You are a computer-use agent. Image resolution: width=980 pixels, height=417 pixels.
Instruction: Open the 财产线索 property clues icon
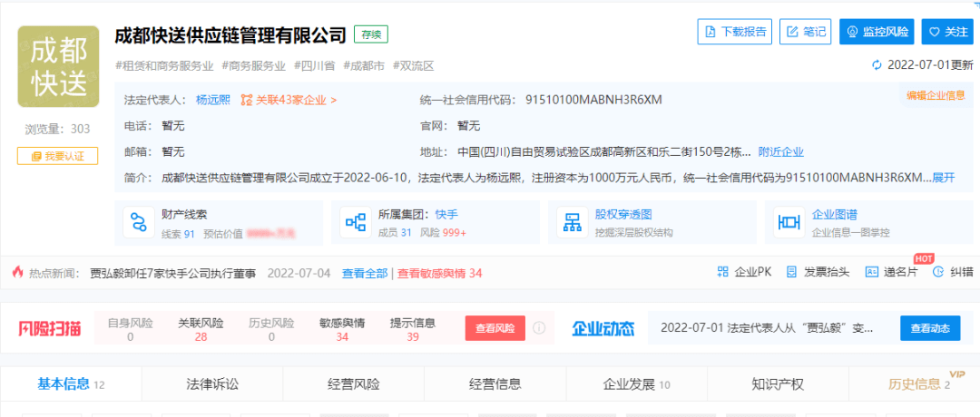coord(139,223)
